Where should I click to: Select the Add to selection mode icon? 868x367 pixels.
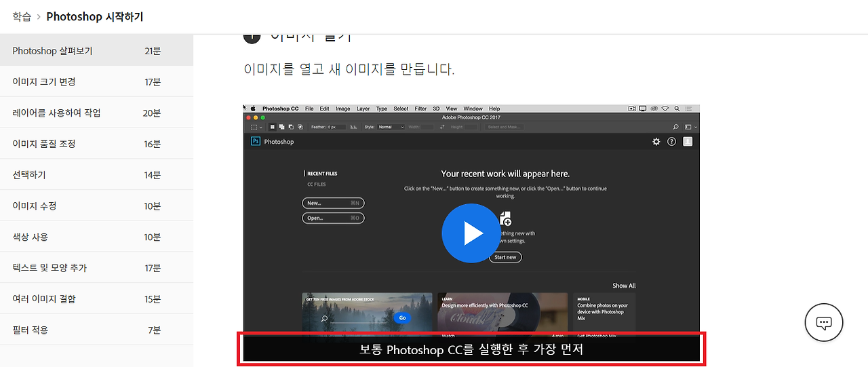coord(281,127)
